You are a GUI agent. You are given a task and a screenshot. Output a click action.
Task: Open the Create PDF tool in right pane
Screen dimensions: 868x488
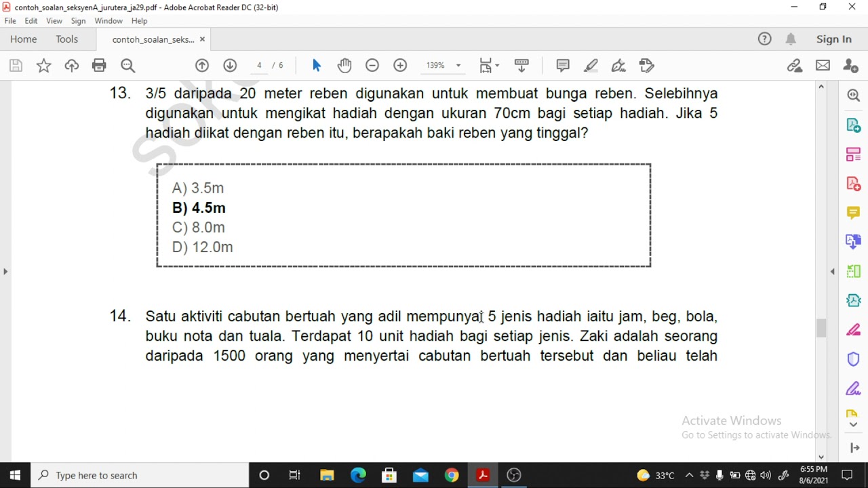point(853,184)
